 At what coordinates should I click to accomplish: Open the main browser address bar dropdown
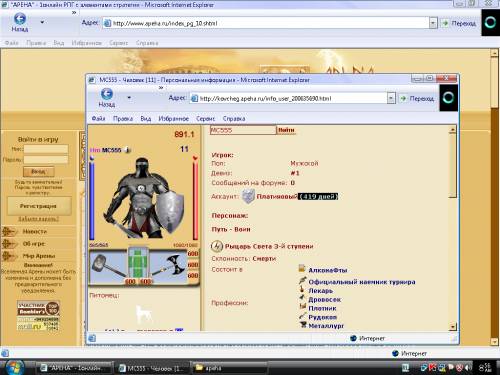433,23
